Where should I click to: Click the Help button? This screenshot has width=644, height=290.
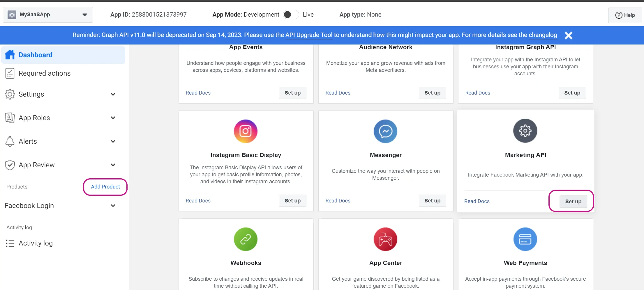pyautogui.click(x=625, y=15)
